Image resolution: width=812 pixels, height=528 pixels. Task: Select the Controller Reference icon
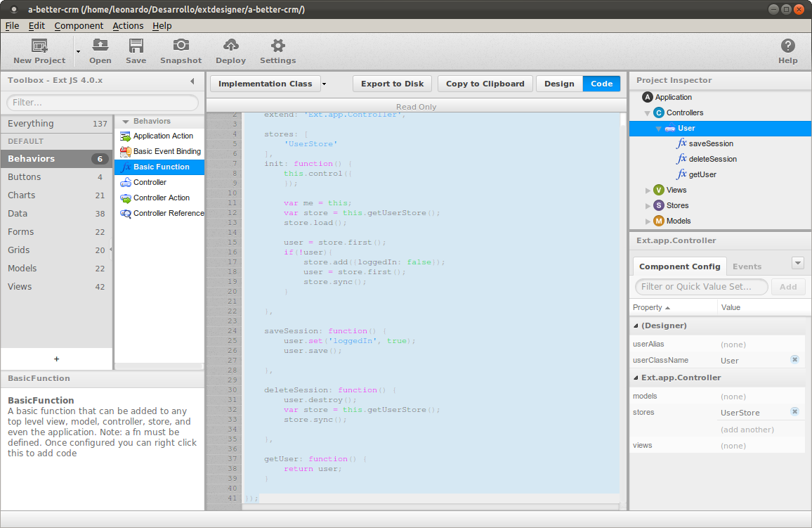point(125,214)
